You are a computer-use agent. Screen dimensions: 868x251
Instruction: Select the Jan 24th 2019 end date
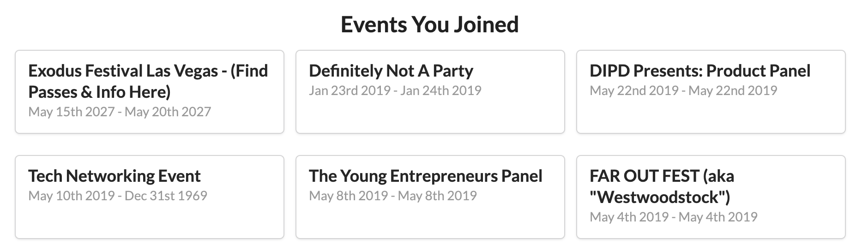(x=441, y=91)
